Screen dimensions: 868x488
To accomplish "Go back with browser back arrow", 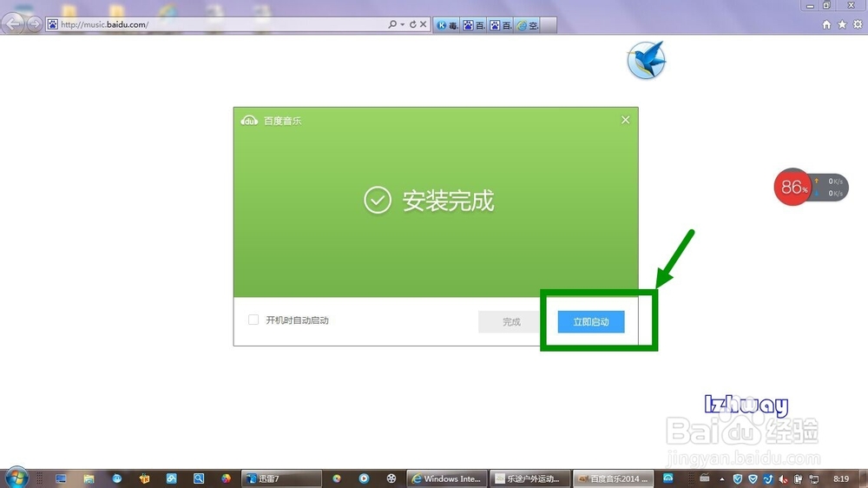I will (13, 23).
